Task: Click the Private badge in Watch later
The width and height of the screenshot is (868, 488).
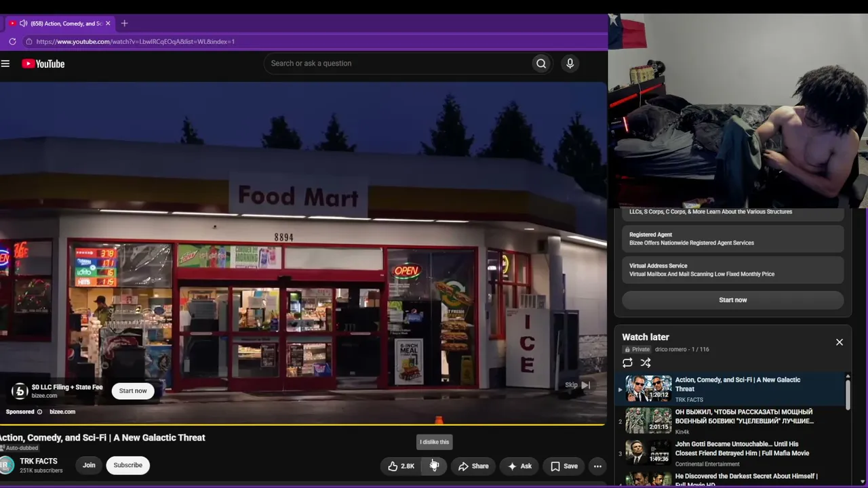Action: pyautogui.click(x=637, y=349)
